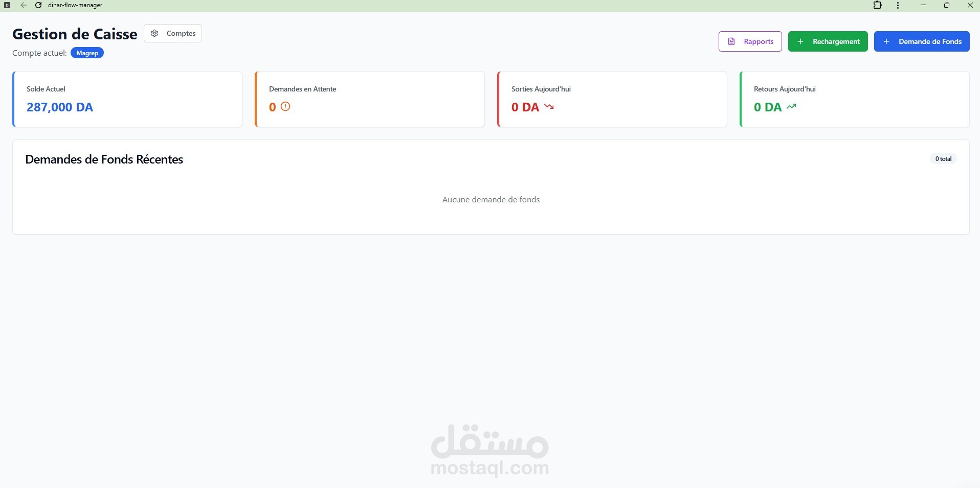Click the Demande de Fonds button
Screen dimensions: 980x488
[922, 41]
